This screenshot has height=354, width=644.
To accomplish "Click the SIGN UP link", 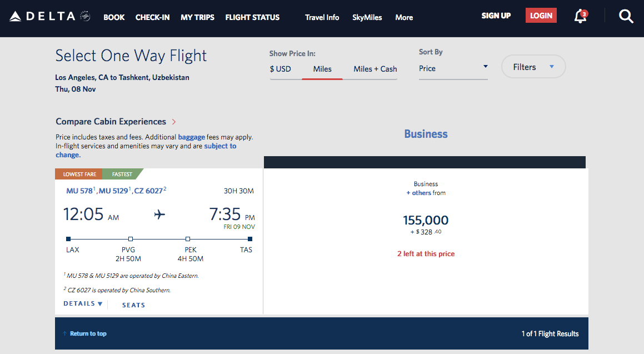I will click(x=496, y=16).
